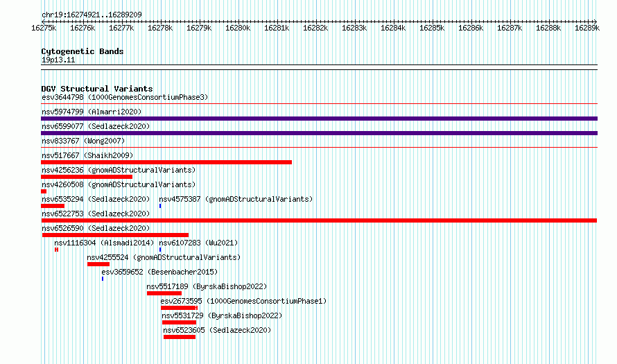Viewport: 617px width, 364px height.
Task: Select the red bar under nsv6526590
Action: (x=115, y=235)
